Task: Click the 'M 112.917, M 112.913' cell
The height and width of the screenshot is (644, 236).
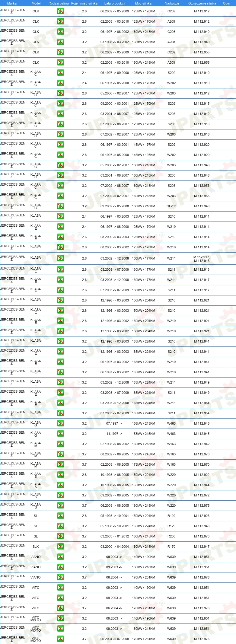Action: click(202, 259)
